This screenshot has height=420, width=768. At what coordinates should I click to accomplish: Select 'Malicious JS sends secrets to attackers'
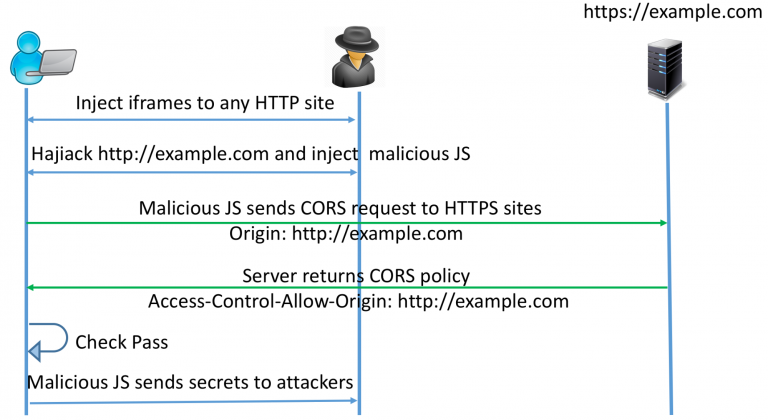190,382
